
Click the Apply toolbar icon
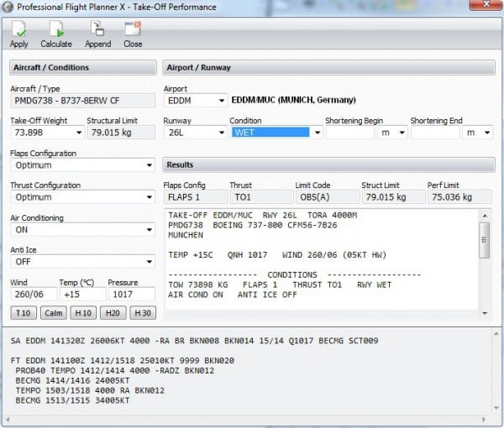pyautogui.click(x=18, y=30)
